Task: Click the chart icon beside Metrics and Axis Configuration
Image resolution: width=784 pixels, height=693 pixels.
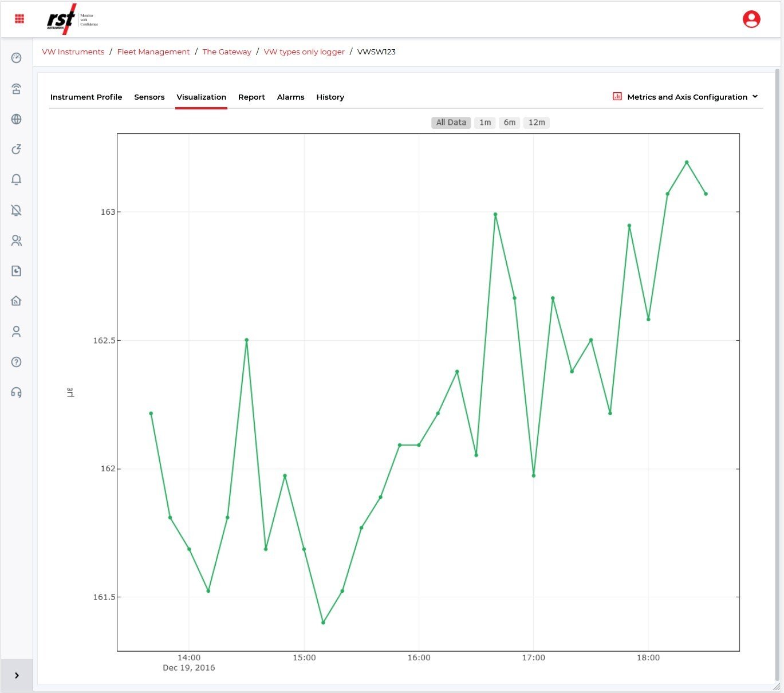Action: pyautogui.click(x=617, y=97)
